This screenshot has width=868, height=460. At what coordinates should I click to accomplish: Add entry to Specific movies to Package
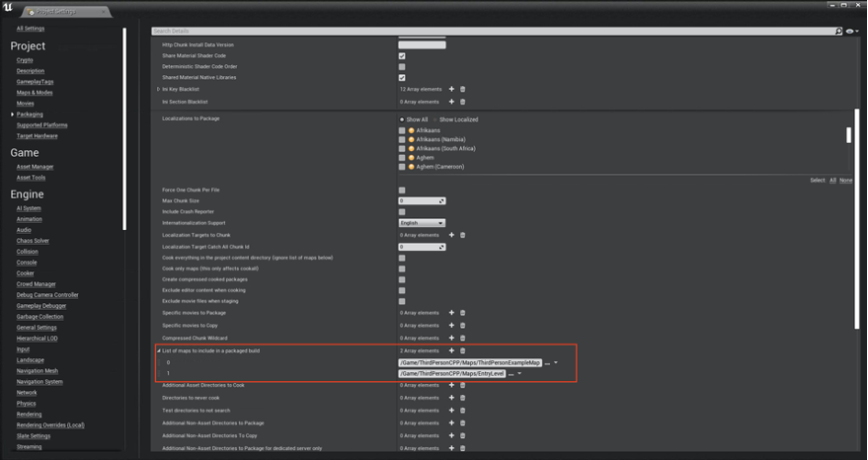coord(451,313)
